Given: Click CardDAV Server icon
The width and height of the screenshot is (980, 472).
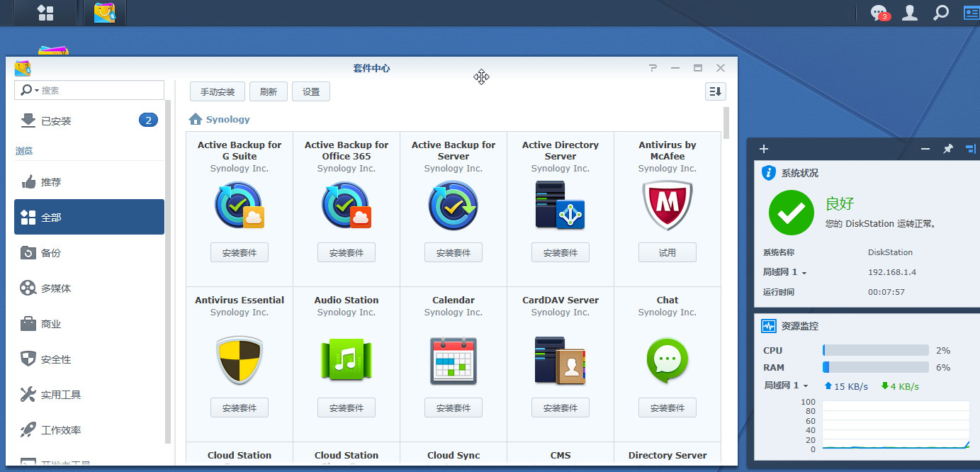Looking at the screenshot, I should tap(560, 360).
